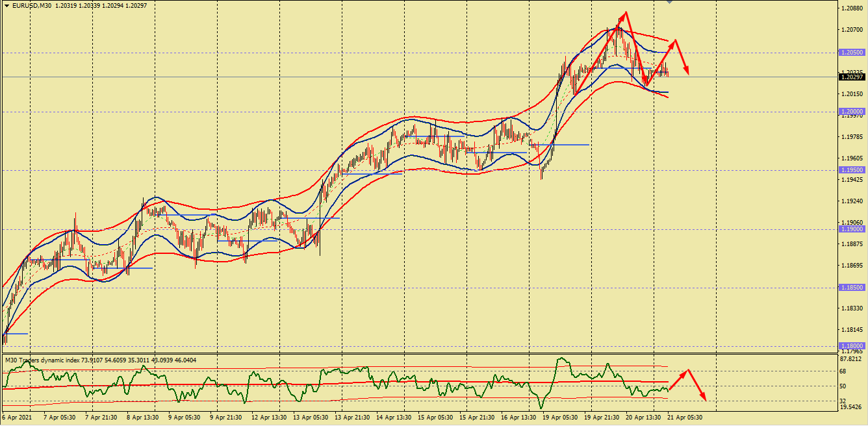Click the gray chart shift triangle marker
The width and height of the screenshot is (868, 426).
point(670,2)
